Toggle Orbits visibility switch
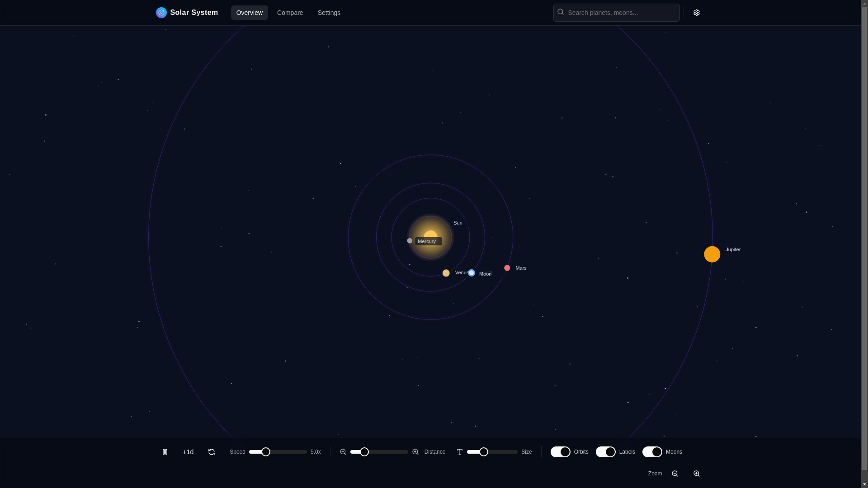Image resolution: width=868 pixels, height=488 pixels. (561, 452)
